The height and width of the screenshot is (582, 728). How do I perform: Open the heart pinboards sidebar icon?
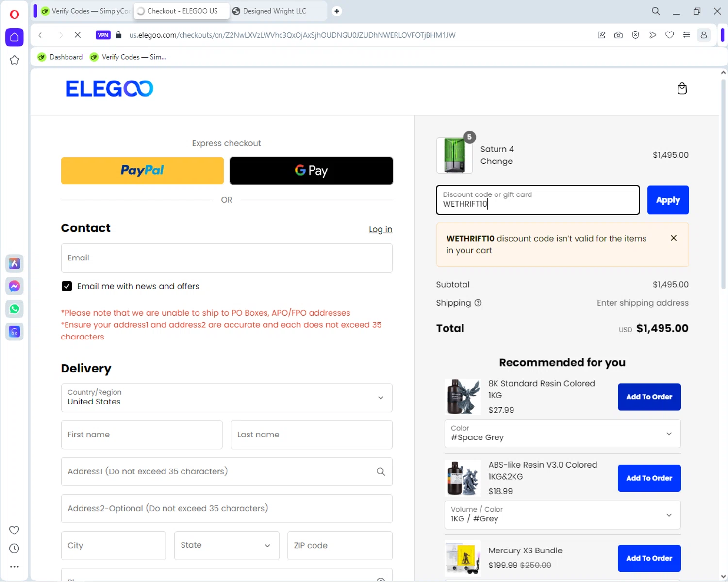[x=14, y=530]
